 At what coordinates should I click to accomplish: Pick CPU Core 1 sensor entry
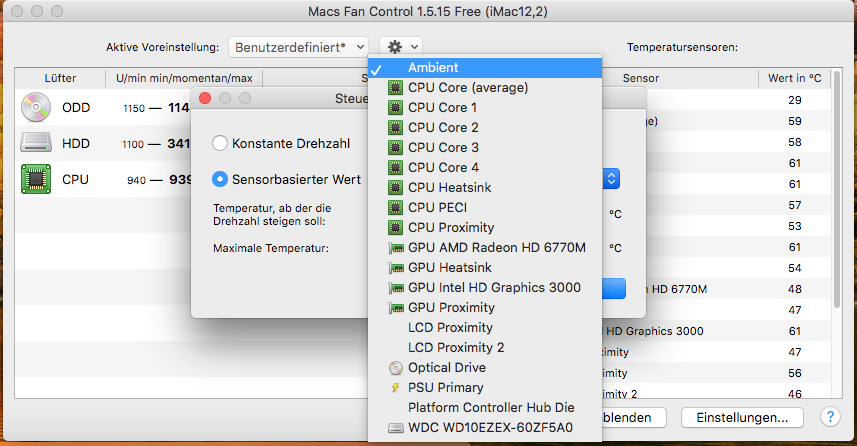point(485,108)
